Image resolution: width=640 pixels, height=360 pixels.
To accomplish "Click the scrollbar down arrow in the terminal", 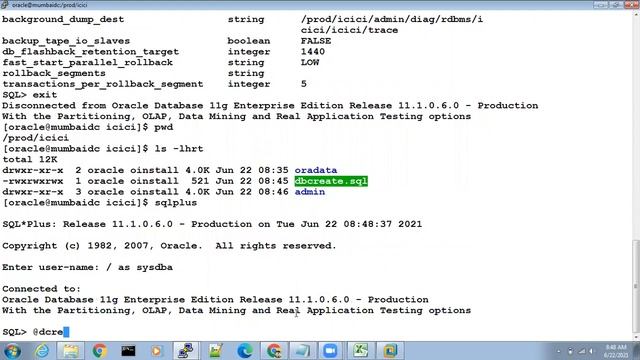I will 636,338.
